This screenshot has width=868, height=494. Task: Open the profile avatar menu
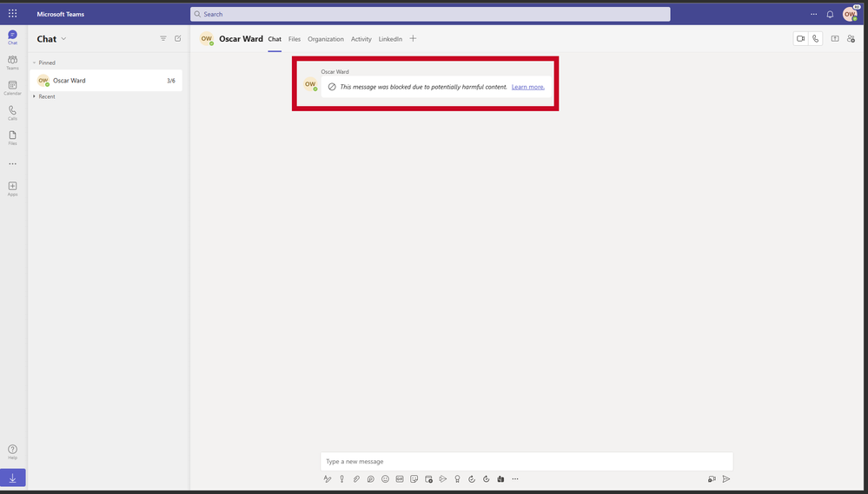[x=850, y=15]
